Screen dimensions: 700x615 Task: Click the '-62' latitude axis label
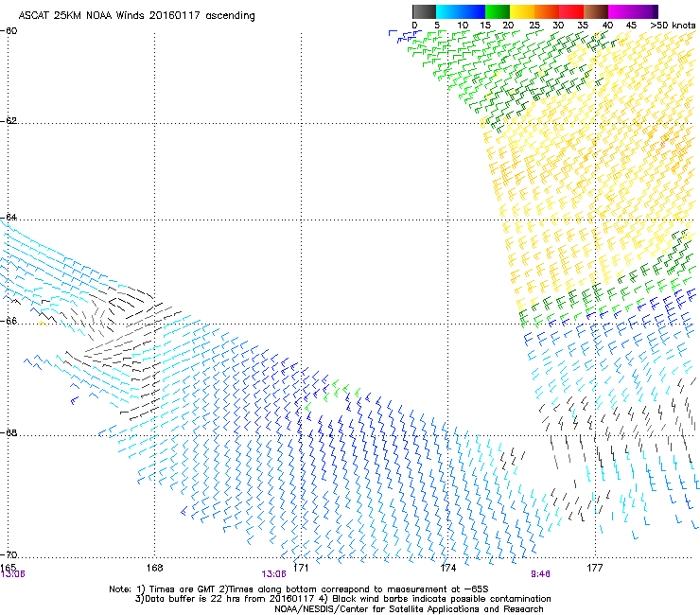pos(9,120)
